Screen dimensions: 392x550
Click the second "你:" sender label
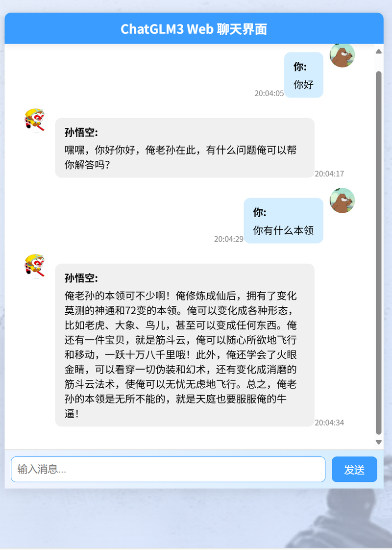click(260, 212)
